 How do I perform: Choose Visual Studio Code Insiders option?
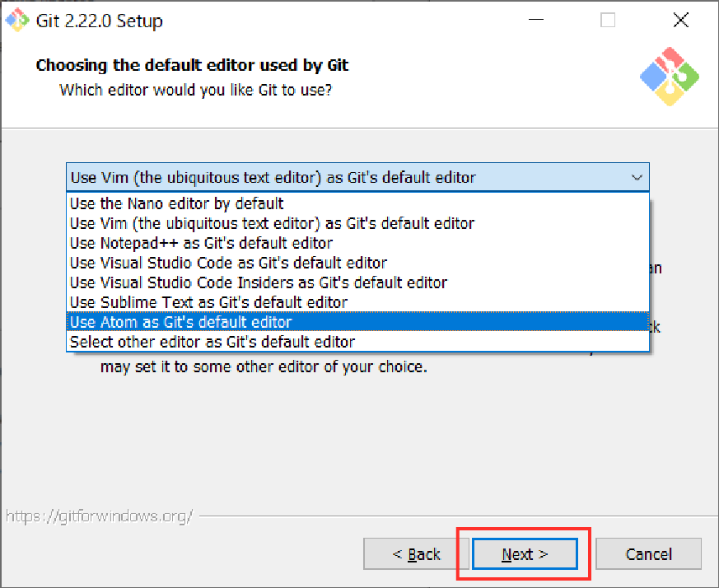click(x=258, y=282)
